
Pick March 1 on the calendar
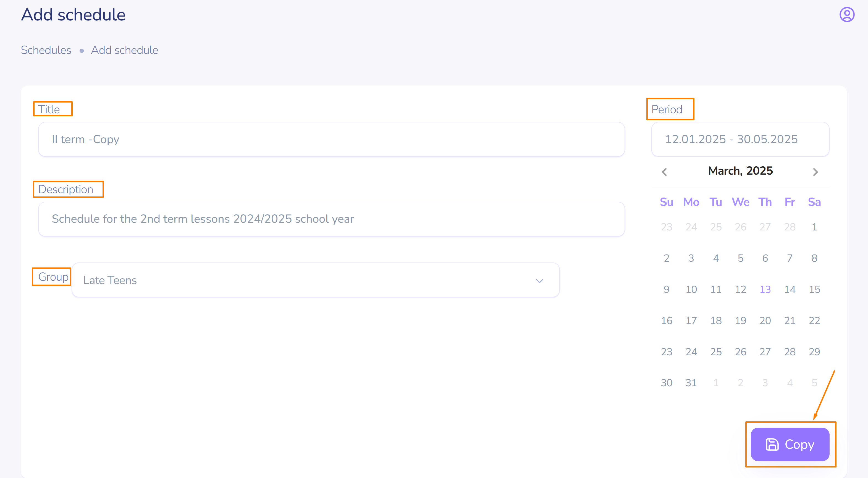tap(814, 227)
